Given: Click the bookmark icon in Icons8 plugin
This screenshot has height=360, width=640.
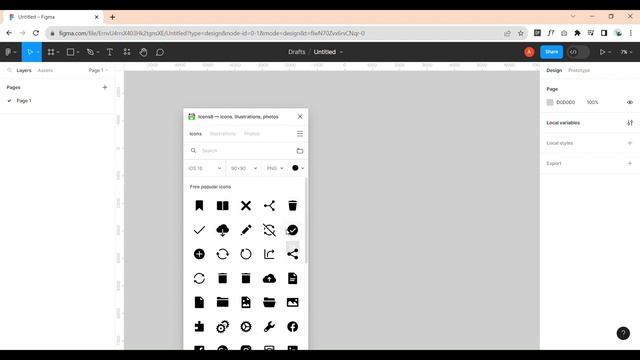Looking at the screenshot, I should pyautogui.click(x=199, y=206).
